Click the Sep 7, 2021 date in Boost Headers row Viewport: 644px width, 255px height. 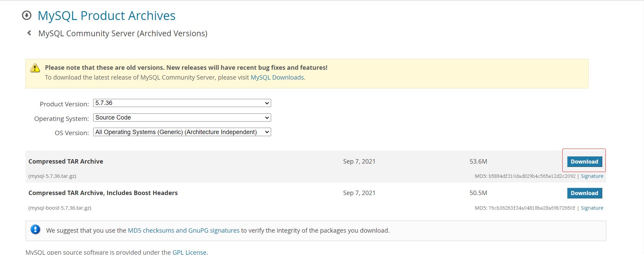point(359,193)
